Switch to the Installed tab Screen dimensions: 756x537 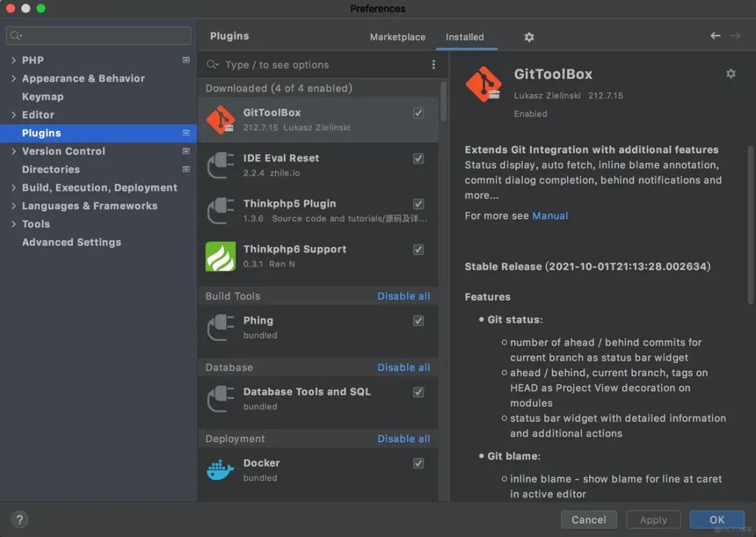click(x=465, y=37)
